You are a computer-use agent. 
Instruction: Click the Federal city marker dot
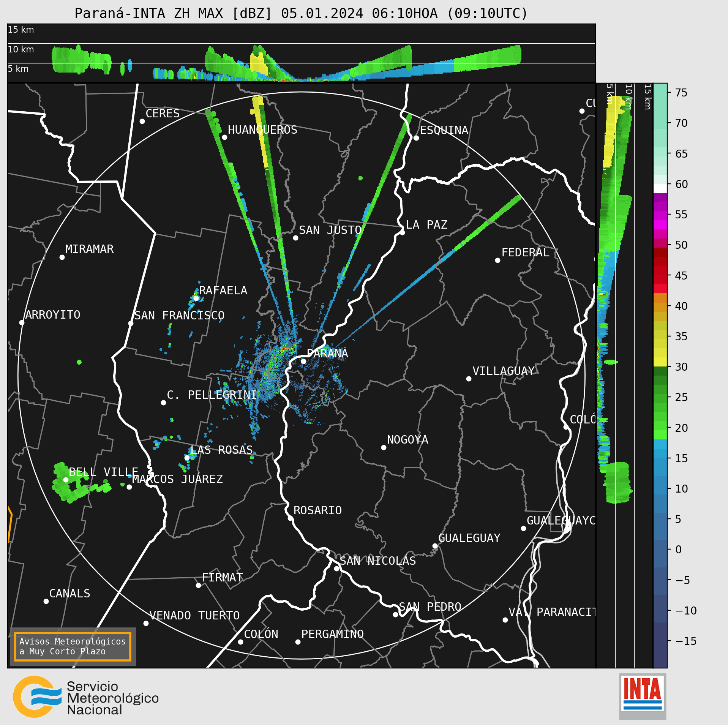click(x=497, y=260)
